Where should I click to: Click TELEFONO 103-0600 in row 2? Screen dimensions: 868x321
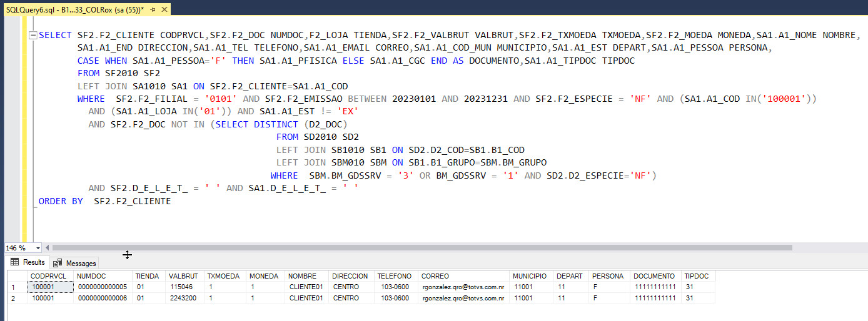pos(396,299)
